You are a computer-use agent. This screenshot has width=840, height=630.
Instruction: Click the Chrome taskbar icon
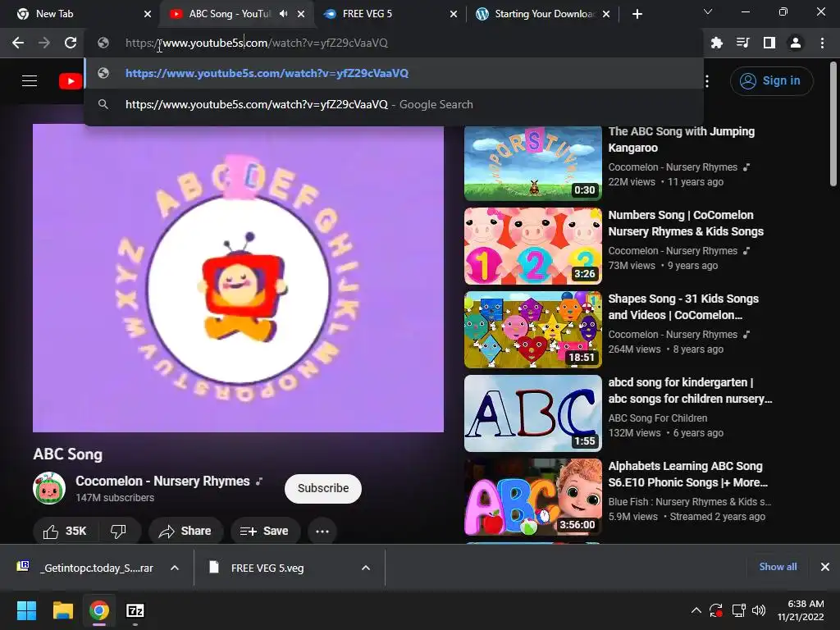99,610
